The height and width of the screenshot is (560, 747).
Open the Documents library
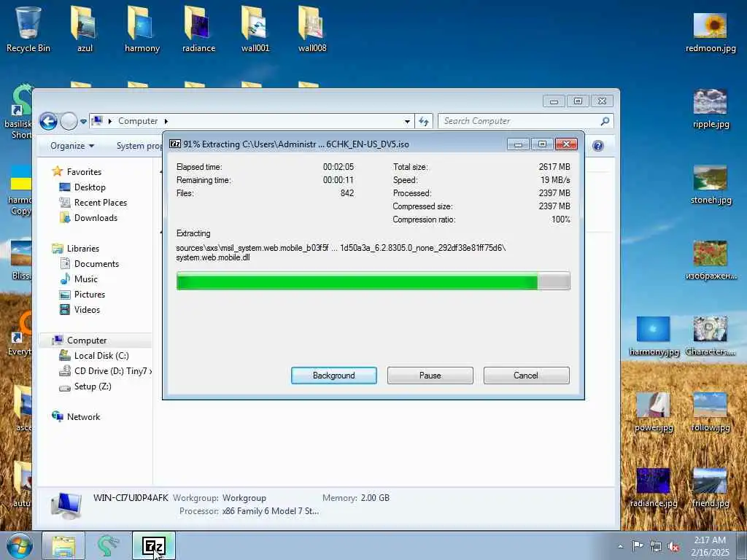tap(96, 263)
